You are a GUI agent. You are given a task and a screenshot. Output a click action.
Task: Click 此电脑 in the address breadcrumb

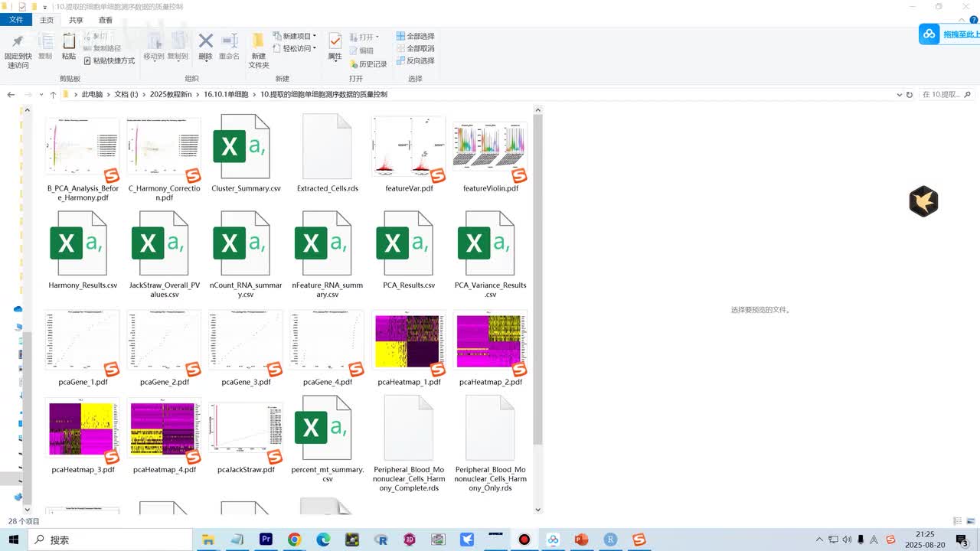(x=92, y=95)
